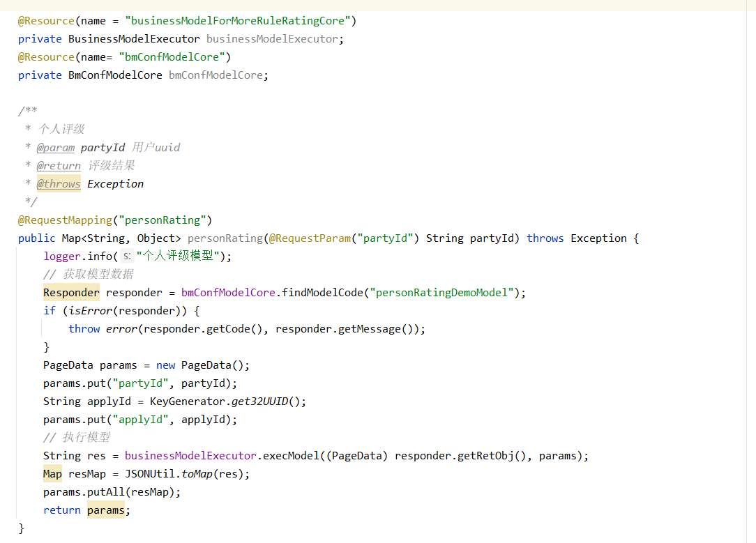Click the @RequestMapping annotation
The width and height of the screenshot is (756, 543).
65,220
